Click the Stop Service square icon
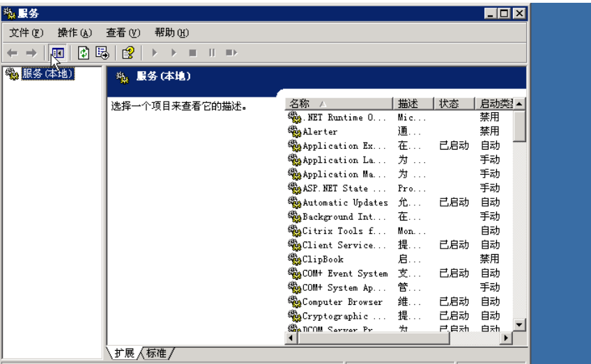Viewport: 591px width, 364px height. click(x=192, y=53)
